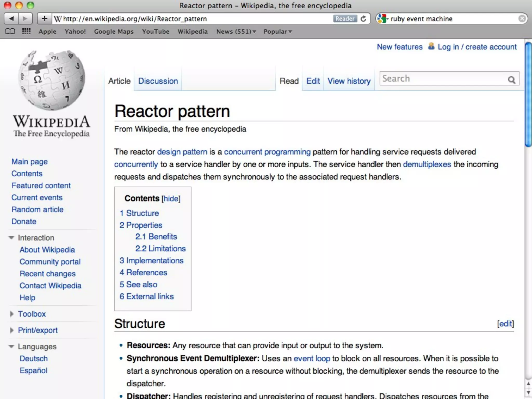Open the View history tab

349,81
